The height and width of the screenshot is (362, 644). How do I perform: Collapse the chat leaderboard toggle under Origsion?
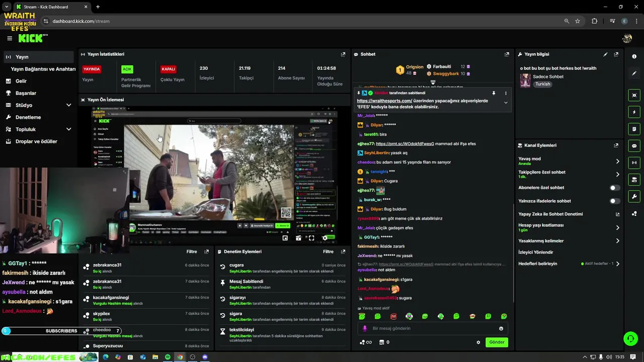(433, 82)
